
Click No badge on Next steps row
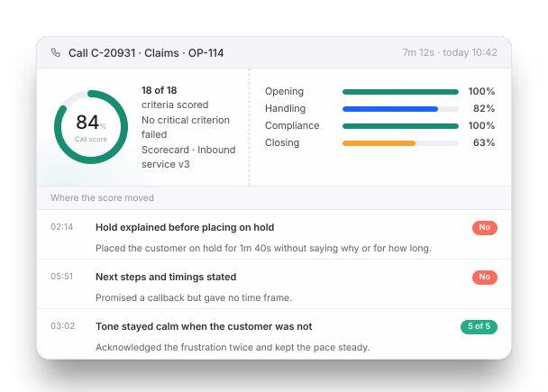click(485, 277)
